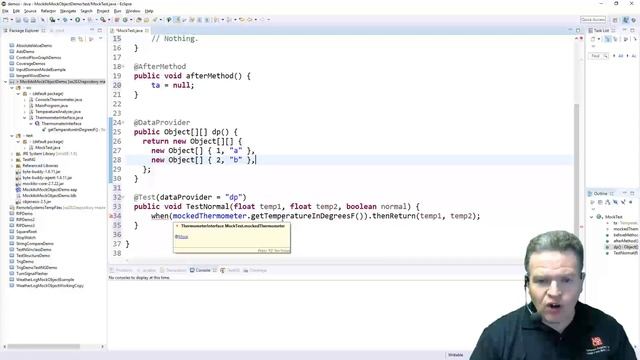This screenshot has width=640, height=360.
Task: Open the Help menu
Action: [x=149, y=11]
